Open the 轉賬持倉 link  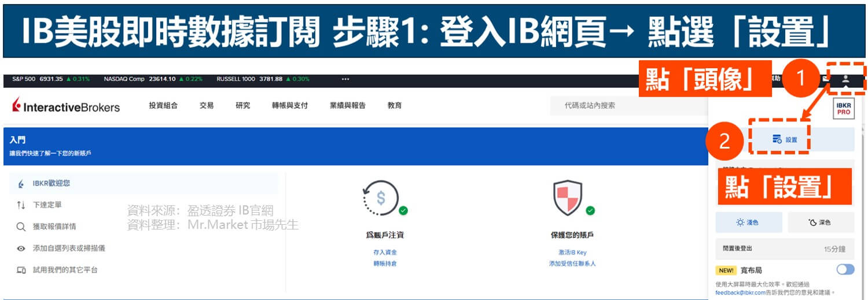[385, 264]
